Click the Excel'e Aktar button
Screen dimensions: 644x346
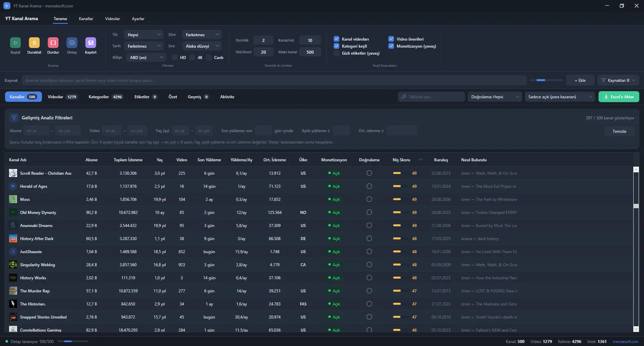(x=619, y=97)
